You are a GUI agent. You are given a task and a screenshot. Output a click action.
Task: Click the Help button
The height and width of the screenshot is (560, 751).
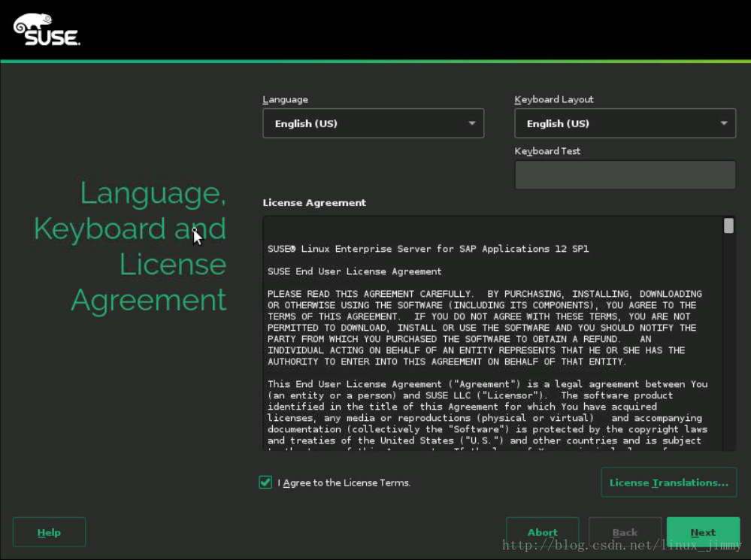click(50, 532)
